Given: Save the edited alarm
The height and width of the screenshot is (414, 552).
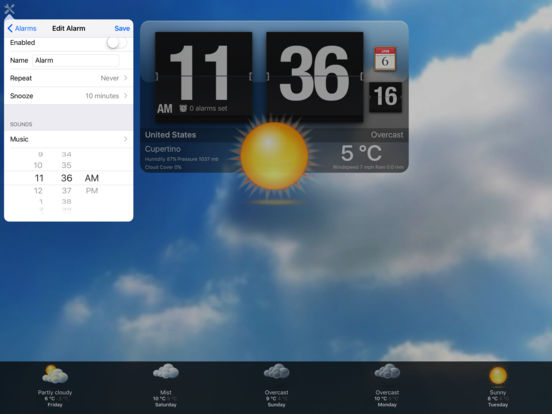Looking at the screenshot, I should point(122,29).
